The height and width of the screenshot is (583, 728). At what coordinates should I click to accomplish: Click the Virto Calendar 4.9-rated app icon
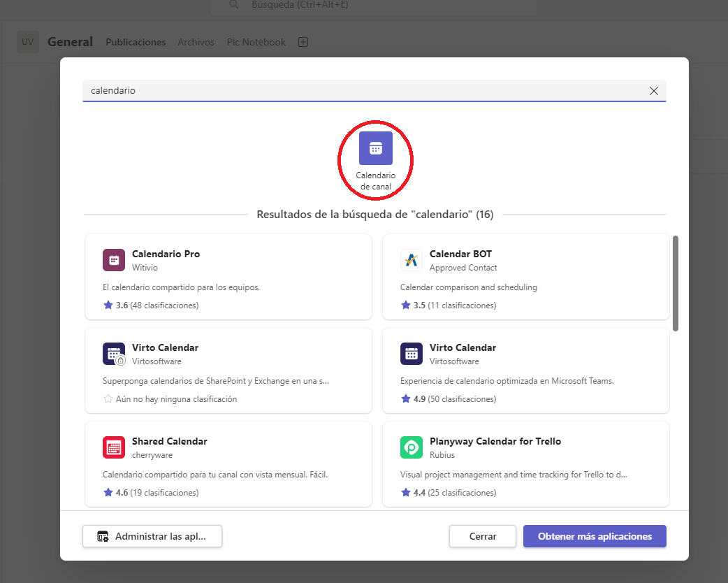412,354
